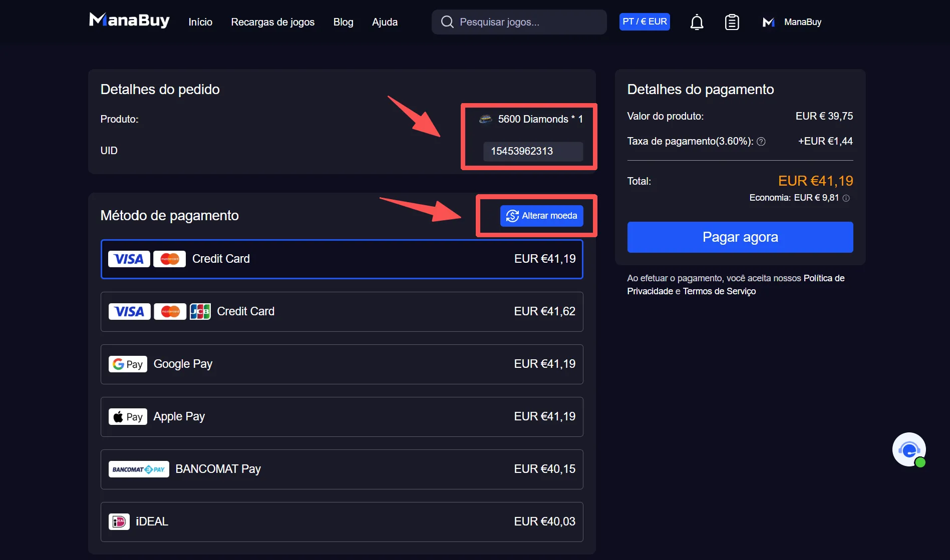950x560 pixels.
Task: Open the Ajuda page
Action: click(x=385, y=22)
